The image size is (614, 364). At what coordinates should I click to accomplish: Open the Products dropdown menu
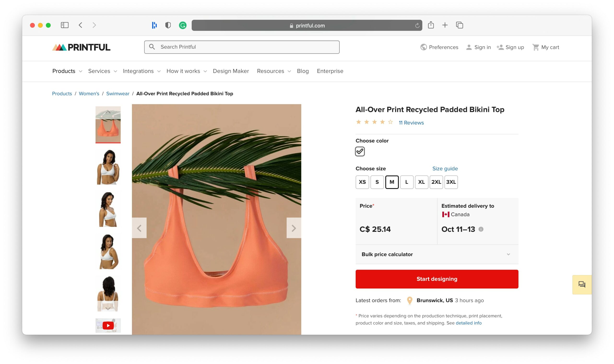tap(67, 71)
